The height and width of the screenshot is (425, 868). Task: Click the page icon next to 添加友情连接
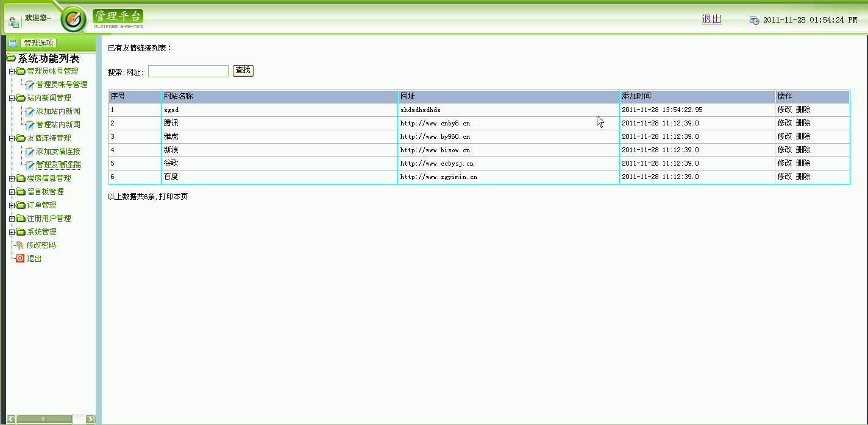[x=30, y=152]
